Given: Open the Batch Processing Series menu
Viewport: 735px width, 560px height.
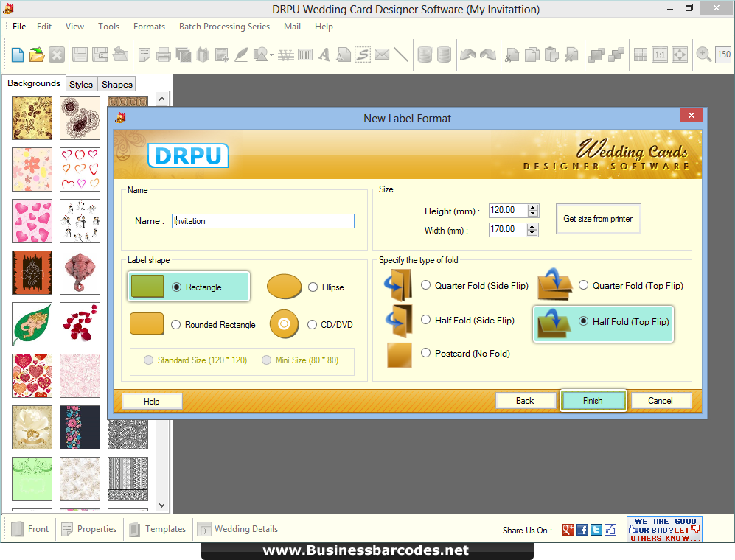Looking at the screenshot, I should pos(225,27).
